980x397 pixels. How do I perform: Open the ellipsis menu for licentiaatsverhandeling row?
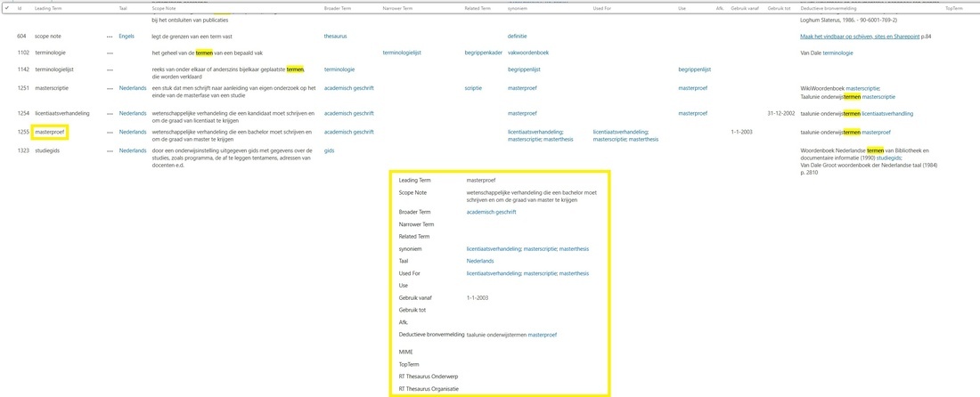(x=110, y=114)
